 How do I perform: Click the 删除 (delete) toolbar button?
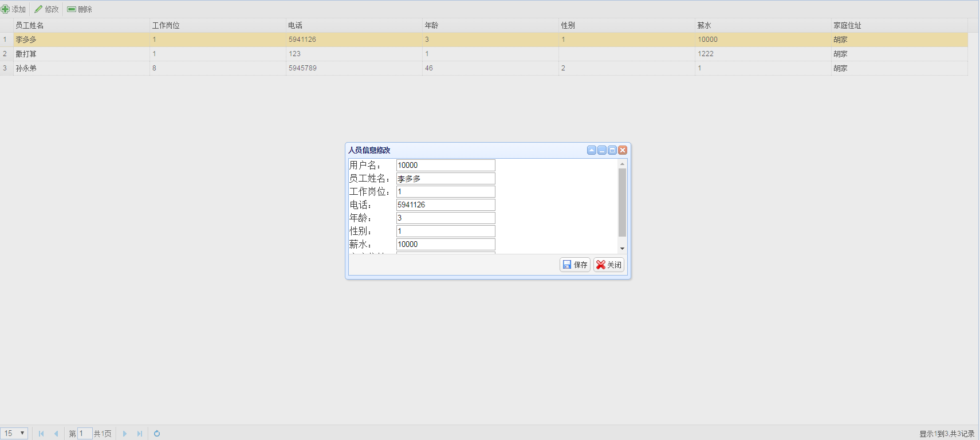[x=80, y=9]
